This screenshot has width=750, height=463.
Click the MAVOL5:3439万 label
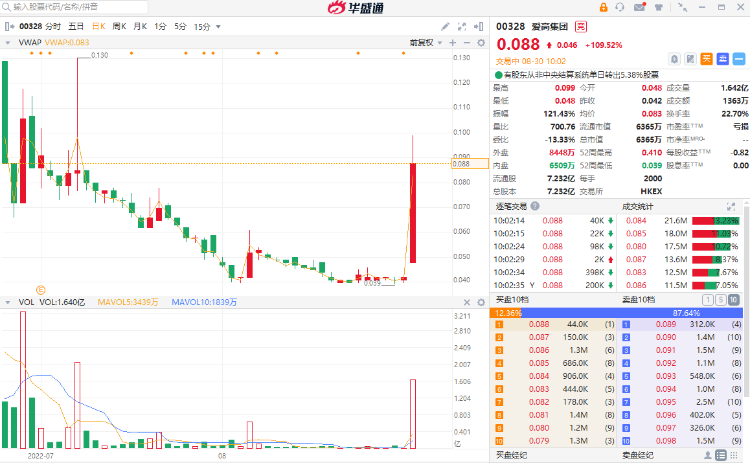(128, 302)
